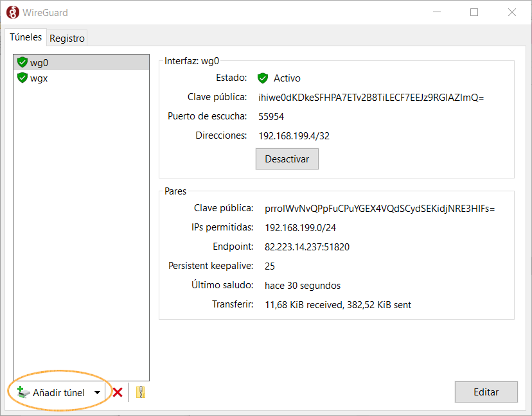Export all tunnels to zip icon
The image size is (532, 416).
[141, 392]
